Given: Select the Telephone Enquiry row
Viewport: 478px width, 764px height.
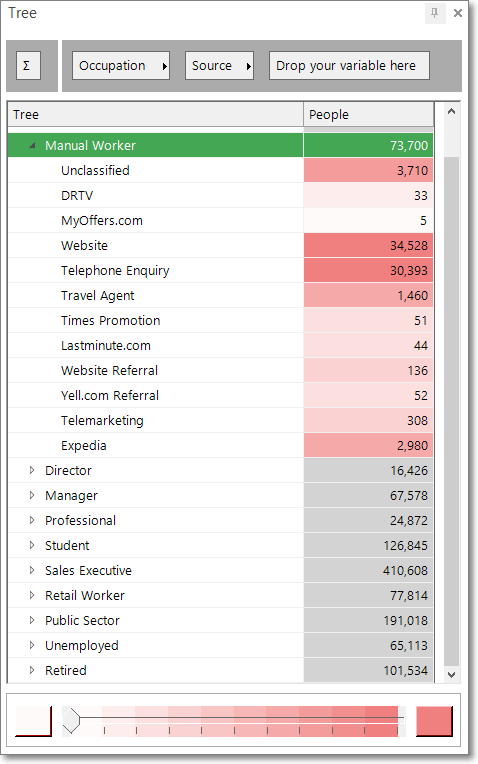Looking at the screenshot, I should coord(220,270).
